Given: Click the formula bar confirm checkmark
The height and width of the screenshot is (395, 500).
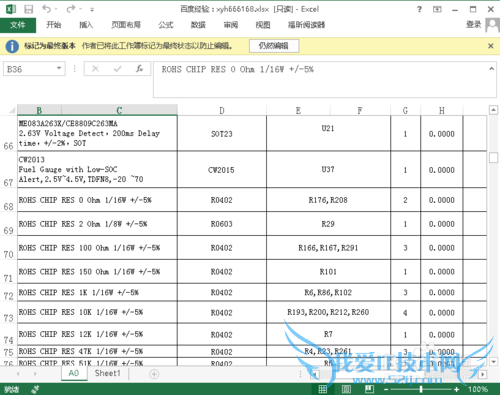Looking at the screenshot, I should click(x=117, y=69).
